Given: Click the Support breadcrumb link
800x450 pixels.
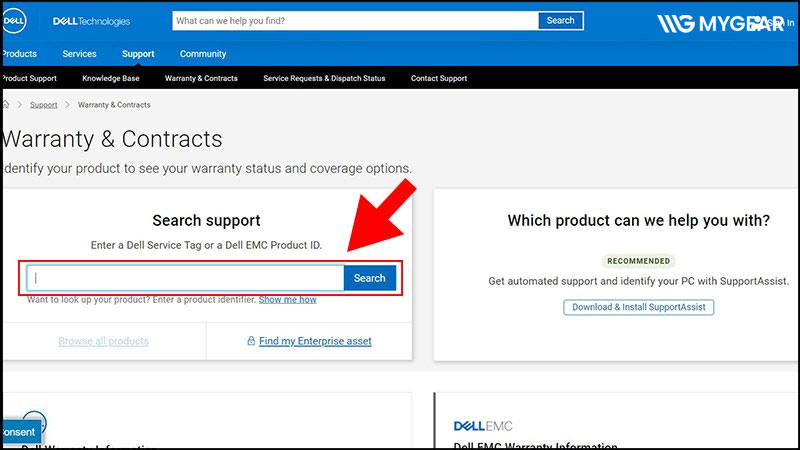Looking at the screenshot, I should click(x=43, y=104).
